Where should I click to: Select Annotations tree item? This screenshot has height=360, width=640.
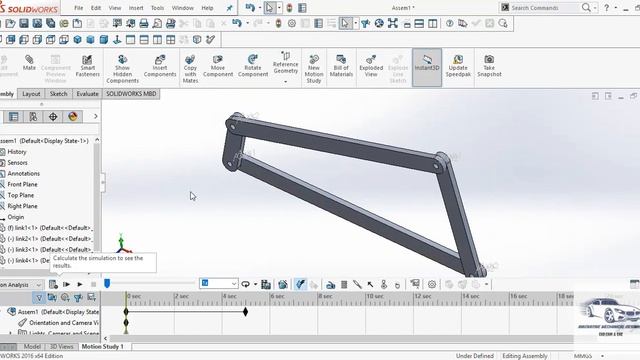(x=24, y=173)
